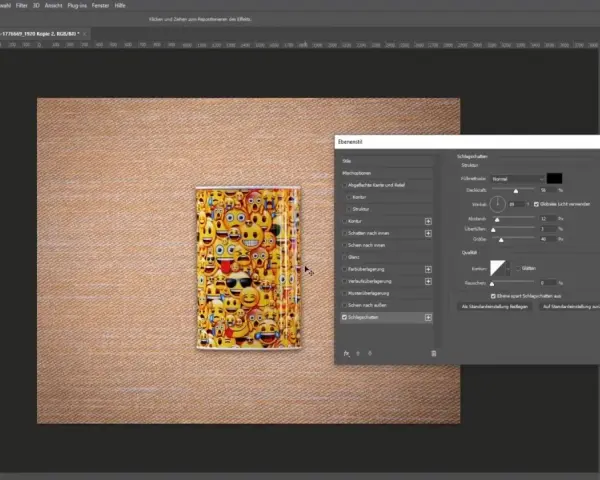Click the Deckkraft opacity slider handle
Image resolution: width=600 pixels, height=480 pixels.
[x=516, y=191]
